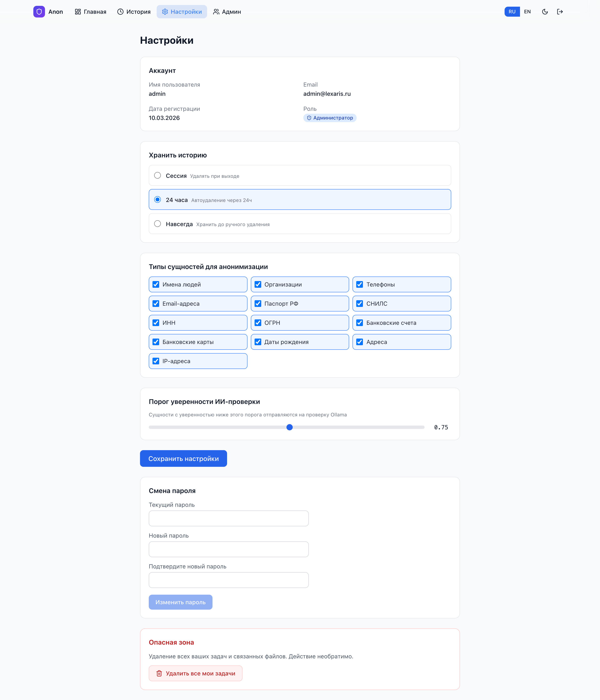The width and height of the screenshot is (600, 700).
Task: Disable the ИНН entity checkbox
Action: coord(156,323)
